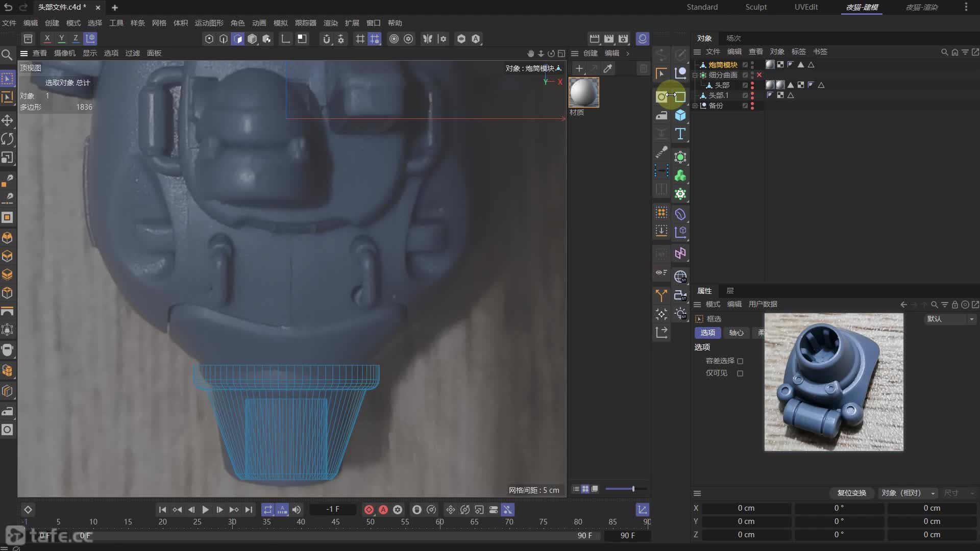Select 头部.1 object in hierarchy

click(x=719, y=95)
